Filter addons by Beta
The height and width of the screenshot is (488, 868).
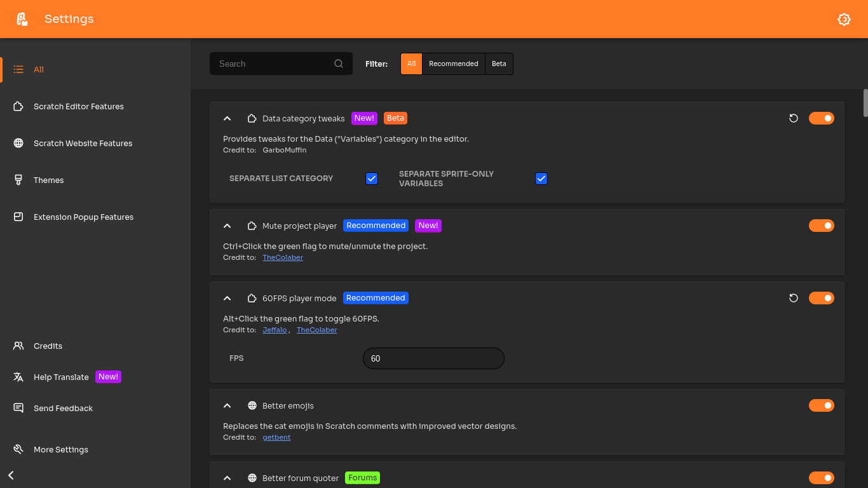[x=499, y=64]
